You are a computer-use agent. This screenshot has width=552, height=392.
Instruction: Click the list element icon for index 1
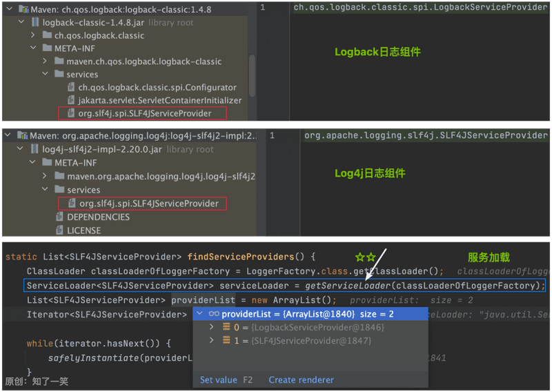[226, 340]
